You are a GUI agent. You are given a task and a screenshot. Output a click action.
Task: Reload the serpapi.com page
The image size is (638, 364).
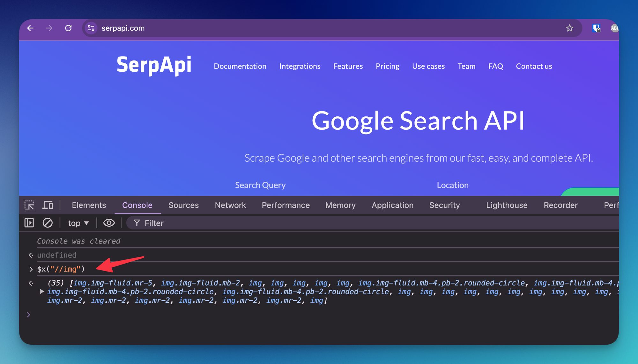[68, 28]
